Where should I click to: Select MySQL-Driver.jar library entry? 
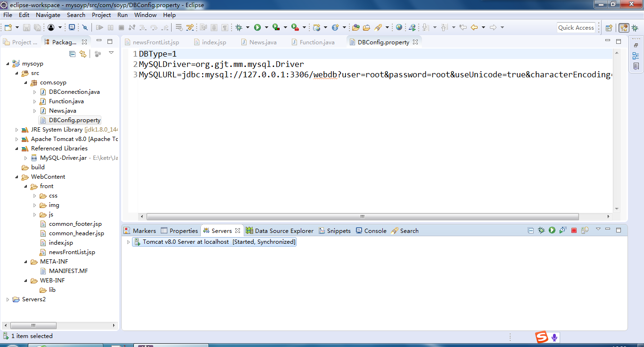(59, 158)
